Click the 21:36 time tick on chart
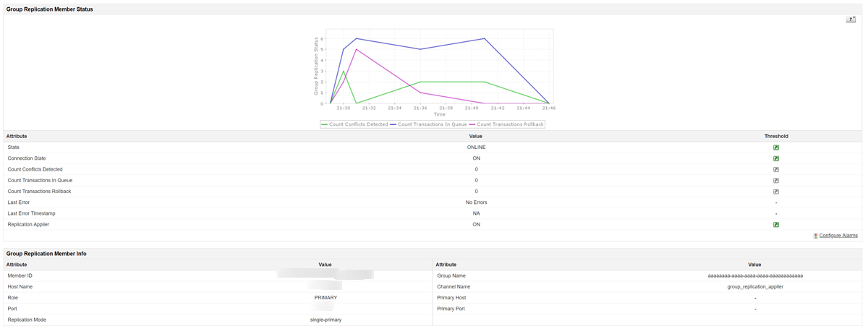 point(420,108)
